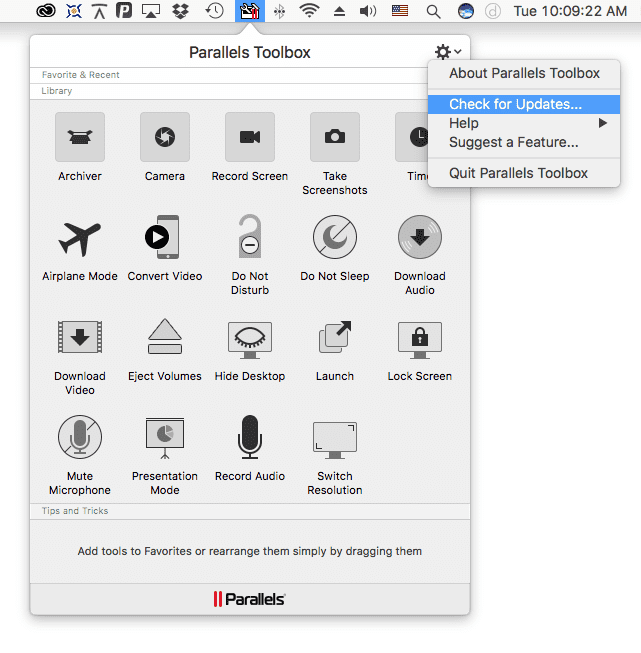The image size is (641, 653).
Task: Open Spotlight search magnifier
Action: click(x=434, y=11)
